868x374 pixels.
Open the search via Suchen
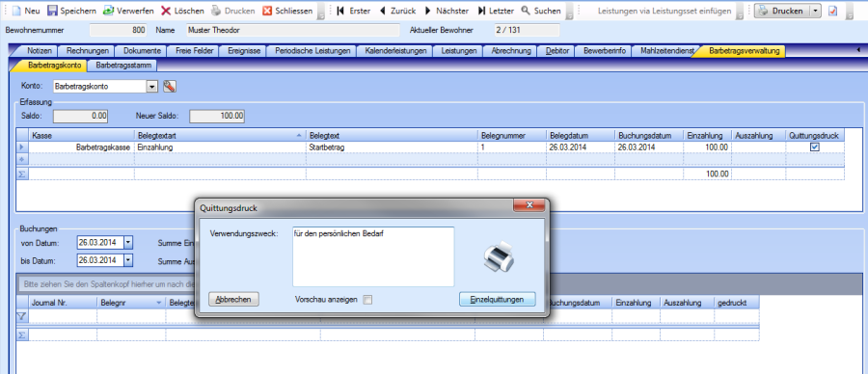click(x=541, y=11)
